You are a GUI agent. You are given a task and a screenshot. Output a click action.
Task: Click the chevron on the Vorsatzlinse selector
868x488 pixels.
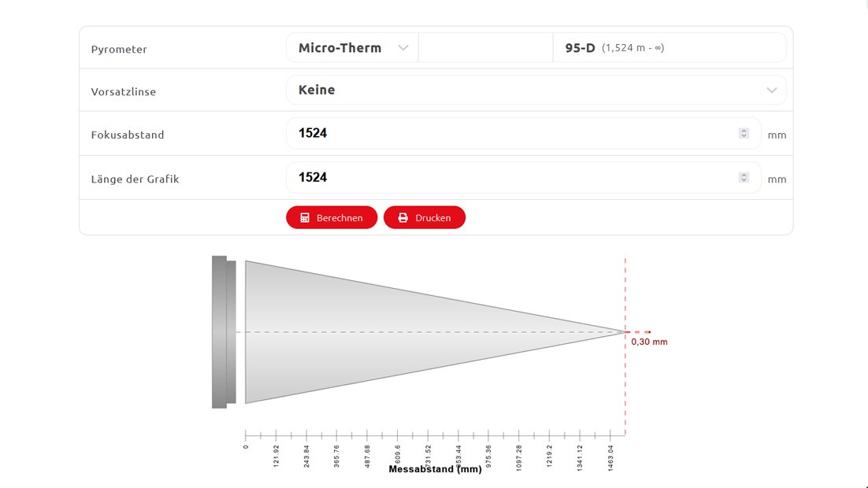(x=771, y=90)
